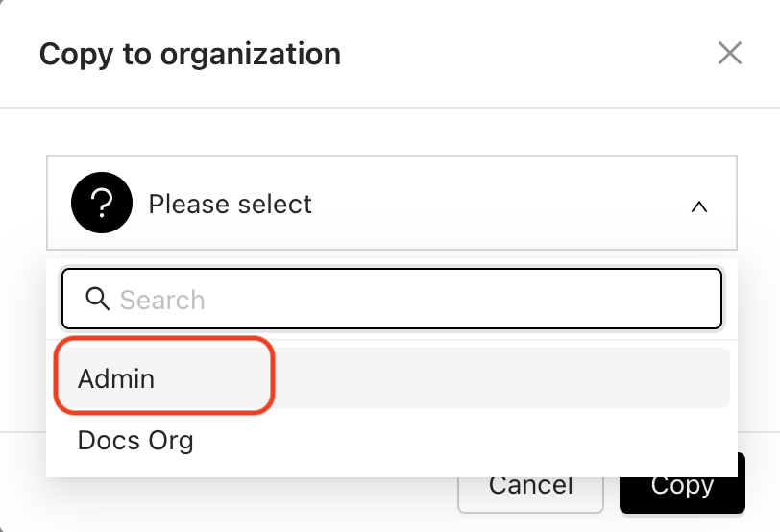Click the black Copy button
Viewport: 780px width, 532px height.
click(682, 486)
